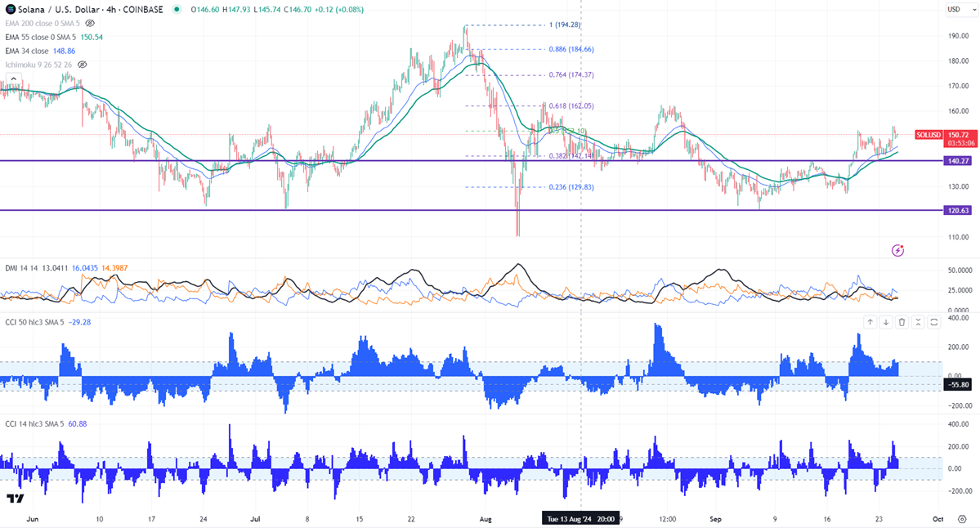980x528 pixels.
Task: Show the hidden Ichimoku indicator
Action: tap(83, 65)
